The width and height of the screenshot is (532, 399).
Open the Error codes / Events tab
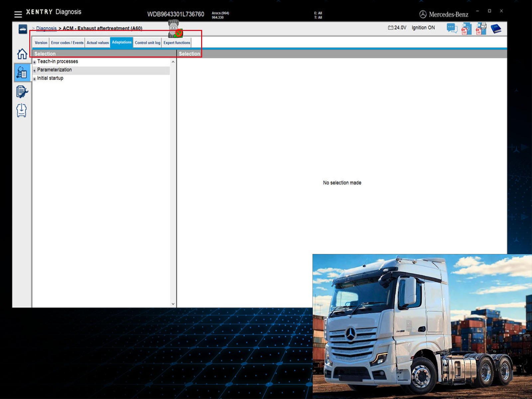point(67,43)
